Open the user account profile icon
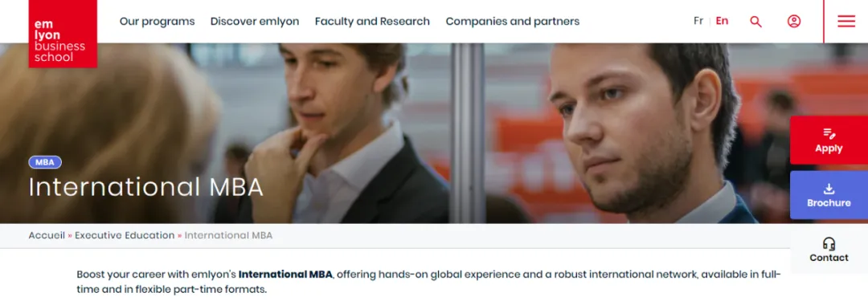The image size is (868, 305). (x=794, y=22)
